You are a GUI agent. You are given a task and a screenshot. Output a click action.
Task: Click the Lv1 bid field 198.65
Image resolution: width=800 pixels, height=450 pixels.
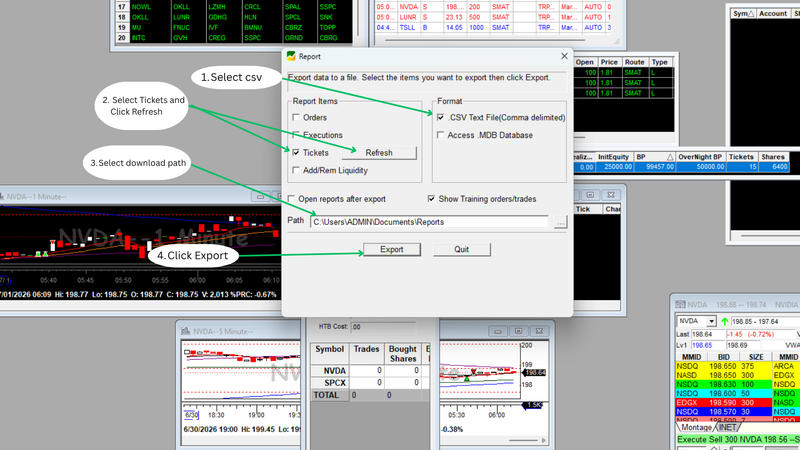point(707,345)
